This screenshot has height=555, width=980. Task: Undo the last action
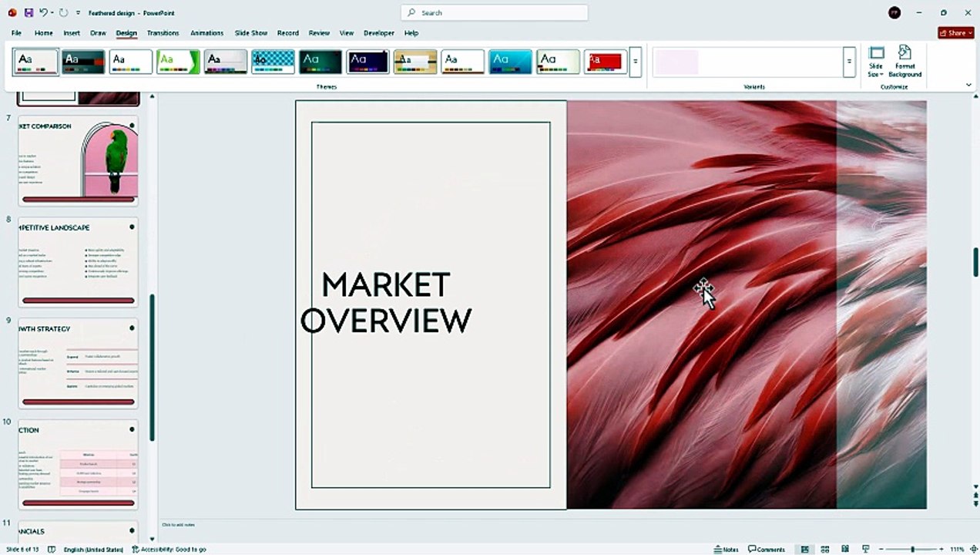tap(43, 13)
